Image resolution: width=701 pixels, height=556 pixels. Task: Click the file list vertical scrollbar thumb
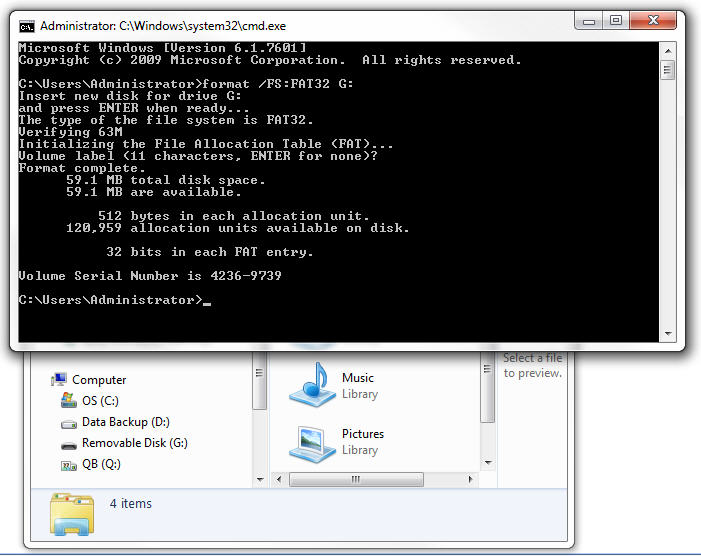[488, 387]
